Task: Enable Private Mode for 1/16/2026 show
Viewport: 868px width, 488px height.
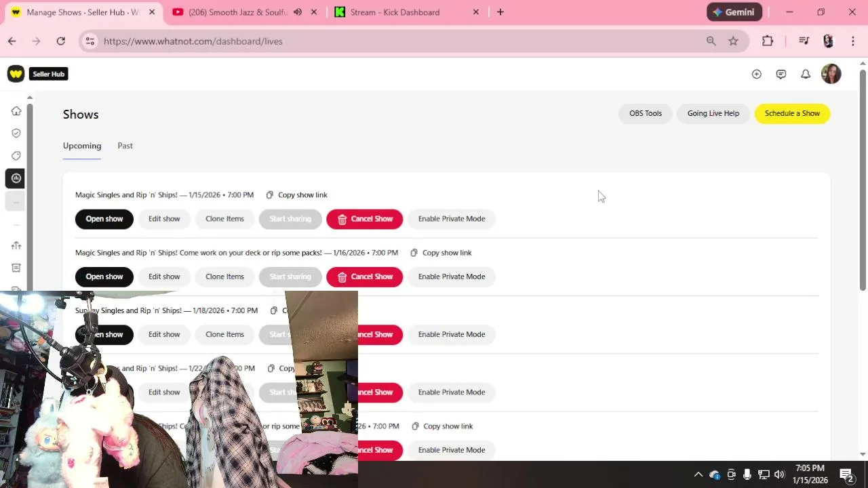Action: point(452,277)
